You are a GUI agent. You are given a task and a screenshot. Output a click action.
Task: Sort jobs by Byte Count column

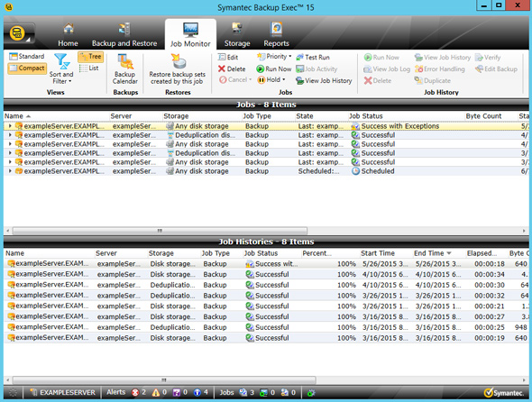point(491,116)
